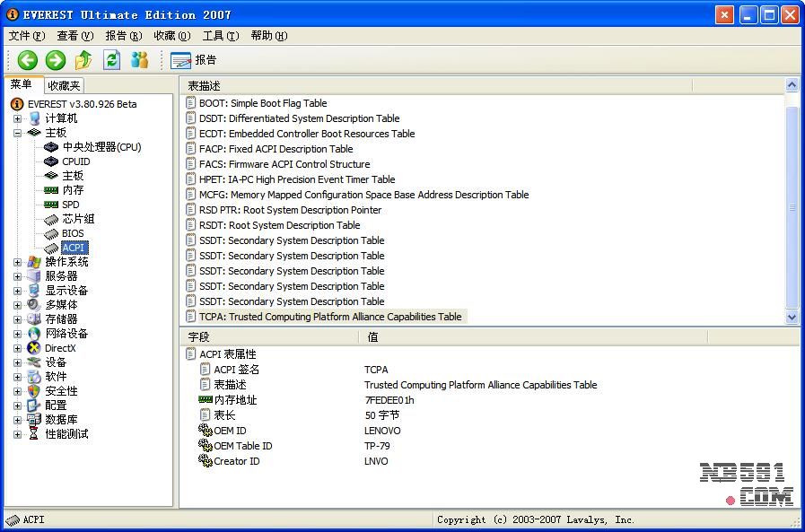Select the CPUID chip icon in tree
Image resolution: width=805 pixels, height=532 pixels.
[x=52, y=161]
